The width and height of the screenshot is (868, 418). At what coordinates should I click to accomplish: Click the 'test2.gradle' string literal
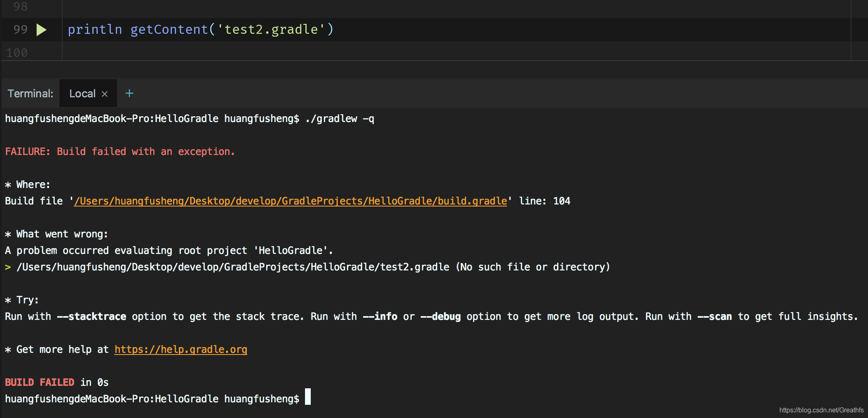click(x=271, y=30)
